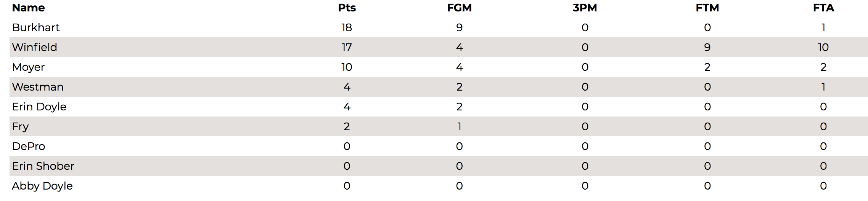868x201 pixels.
Task: Click Burkhart's 18 points value
Action: click(347, 27)
